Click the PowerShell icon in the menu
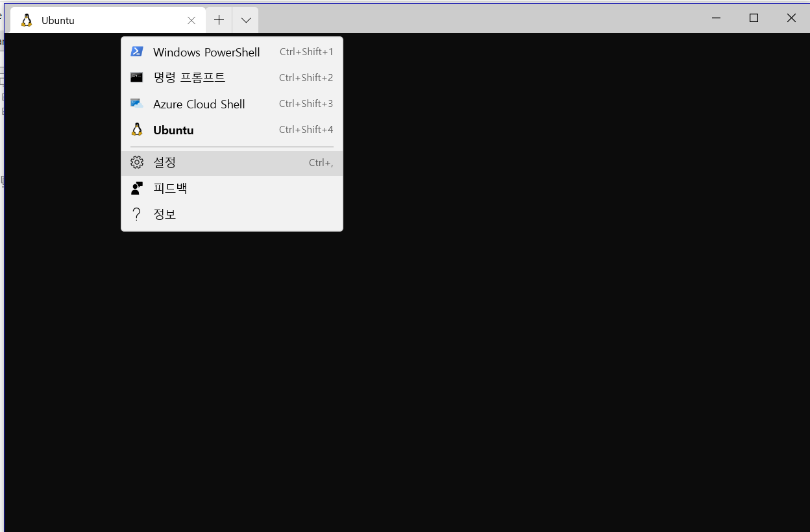This screenshot has width=810, height=532. 136,51
